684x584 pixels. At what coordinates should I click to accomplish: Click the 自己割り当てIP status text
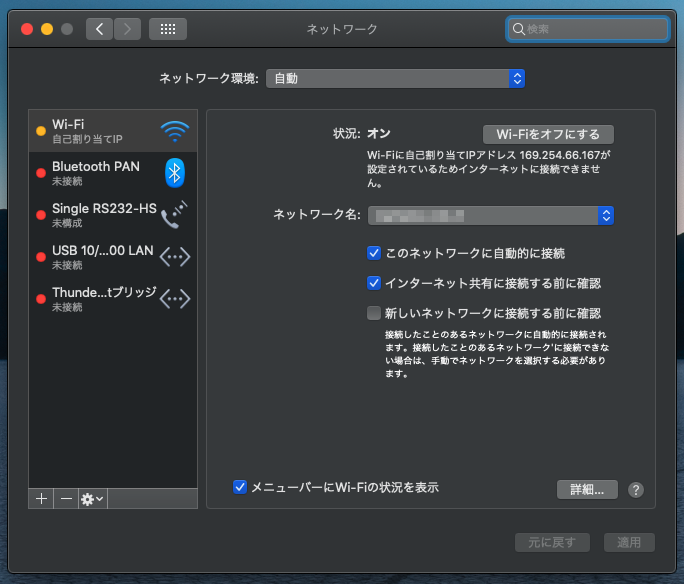coord(87,139)
